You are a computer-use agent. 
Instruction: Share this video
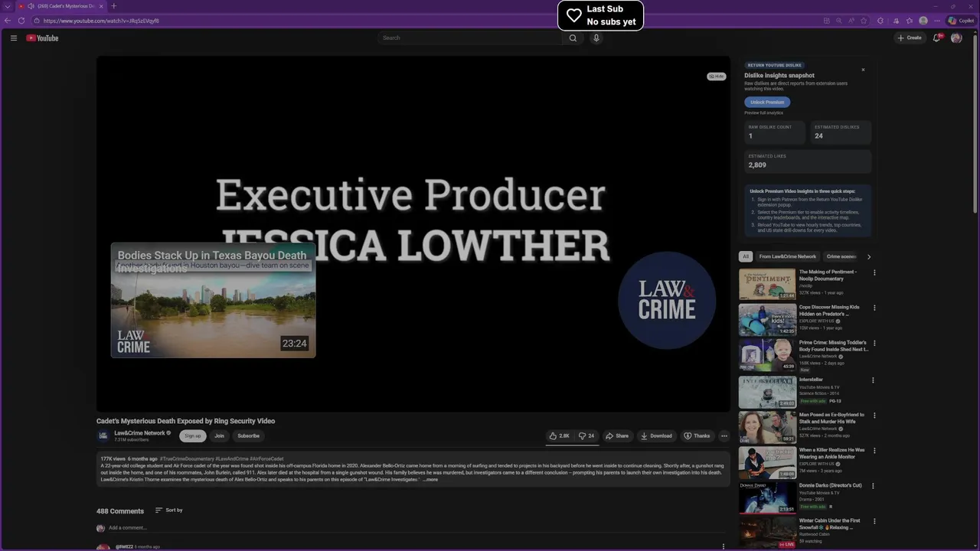(x=617, y=436)
